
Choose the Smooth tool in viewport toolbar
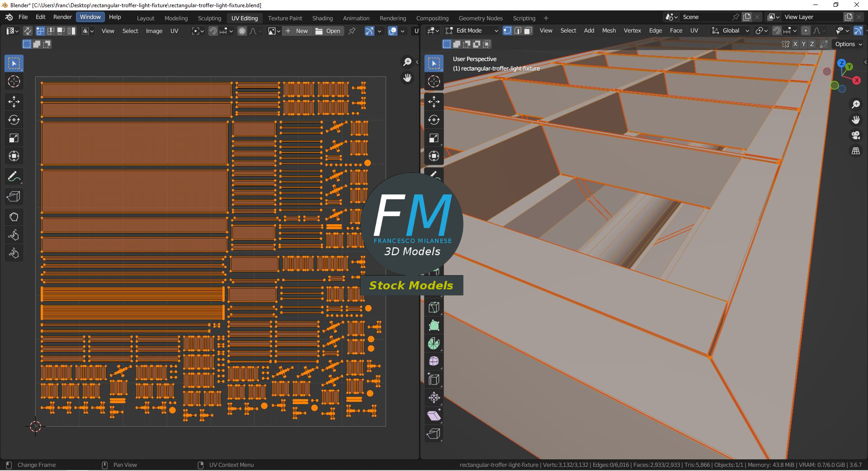pyautogui.click(x=434, y=362)
